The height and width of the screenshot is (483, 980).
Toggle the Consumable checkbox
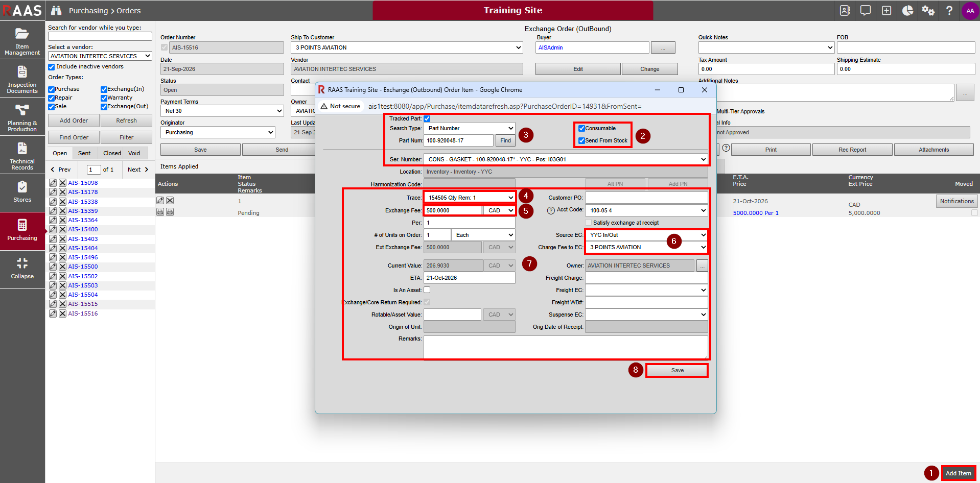(581, 129)
